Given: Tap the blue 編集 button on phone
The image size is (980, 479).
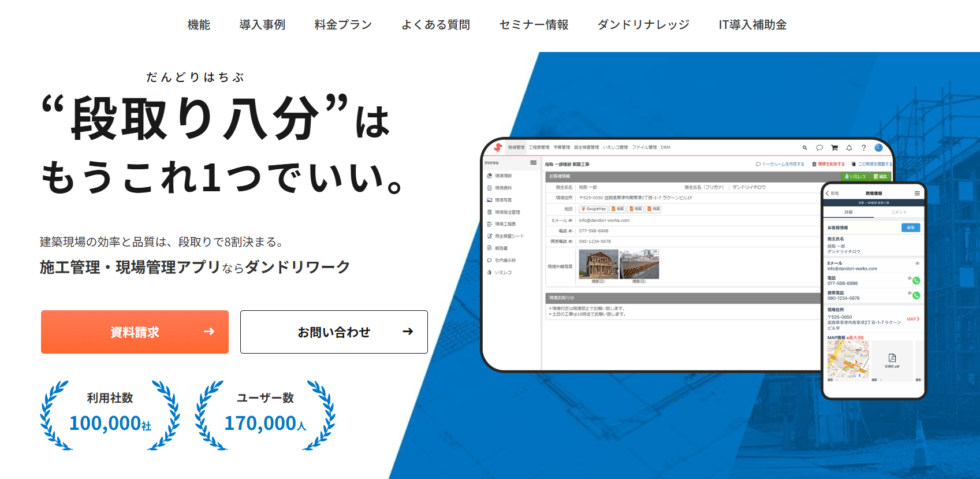Looking at the screenshot, I should point(911,228).
